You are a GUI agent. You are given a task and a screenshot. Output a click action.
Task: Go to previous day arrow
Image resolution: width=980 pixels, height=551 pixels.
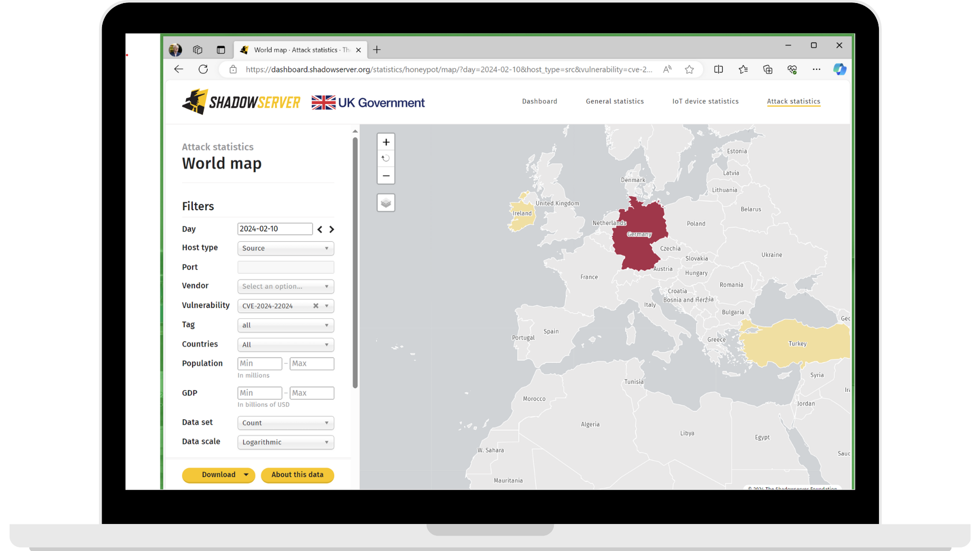click(x=320, y=230)
